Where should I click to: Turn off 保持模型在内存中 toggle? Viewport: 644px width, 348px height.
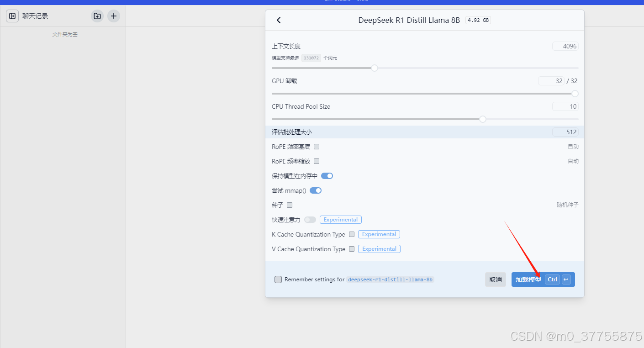point(327,176)
